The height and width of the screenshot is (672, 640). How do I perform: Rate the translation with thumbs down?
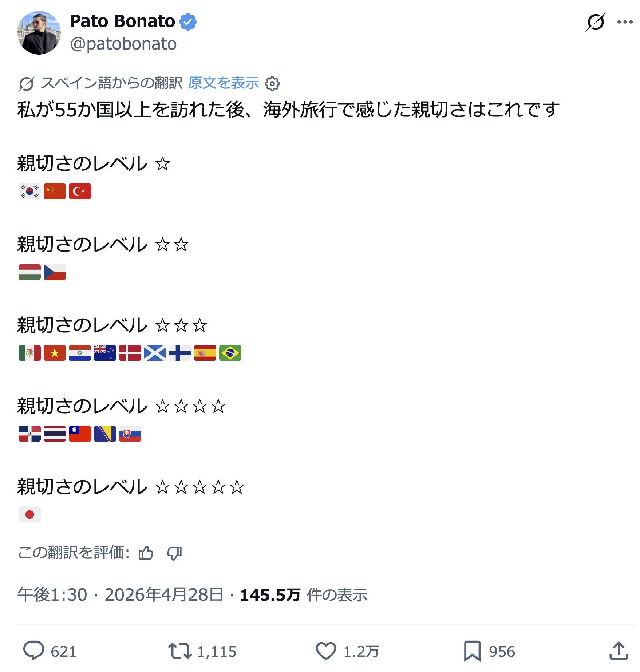pos(174,553)
